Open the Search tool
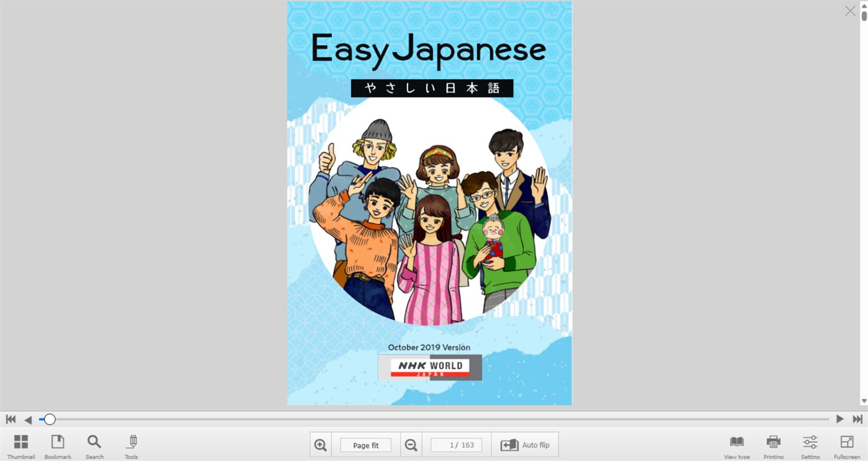 94,446
